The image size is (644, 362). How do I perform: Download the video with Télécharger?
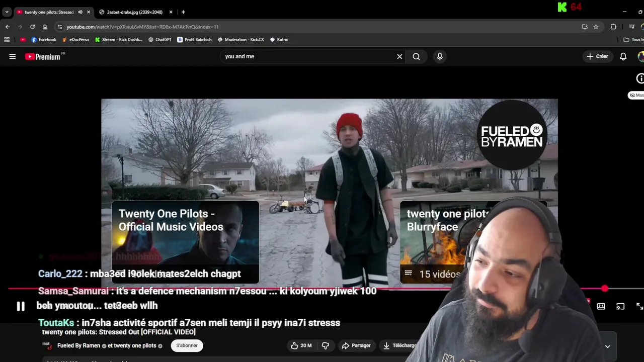coord(400,345)
